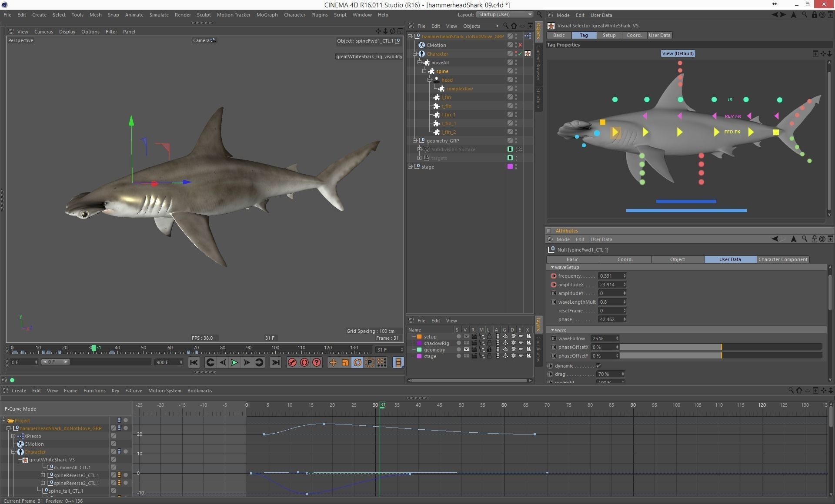Toggle the red X enable on CMotion
Image resolution: width=835 pixels, height=504 pixels.
(x=520, y=45)
